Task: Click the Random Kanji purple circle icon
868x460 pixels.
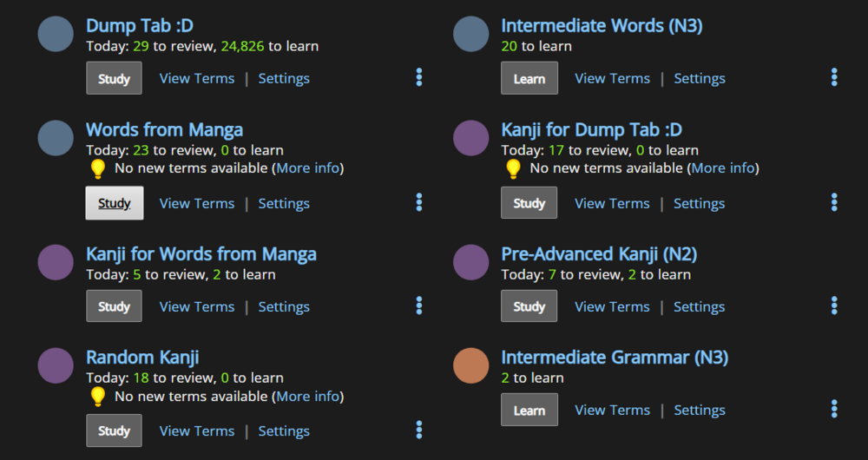Action: 56,365
